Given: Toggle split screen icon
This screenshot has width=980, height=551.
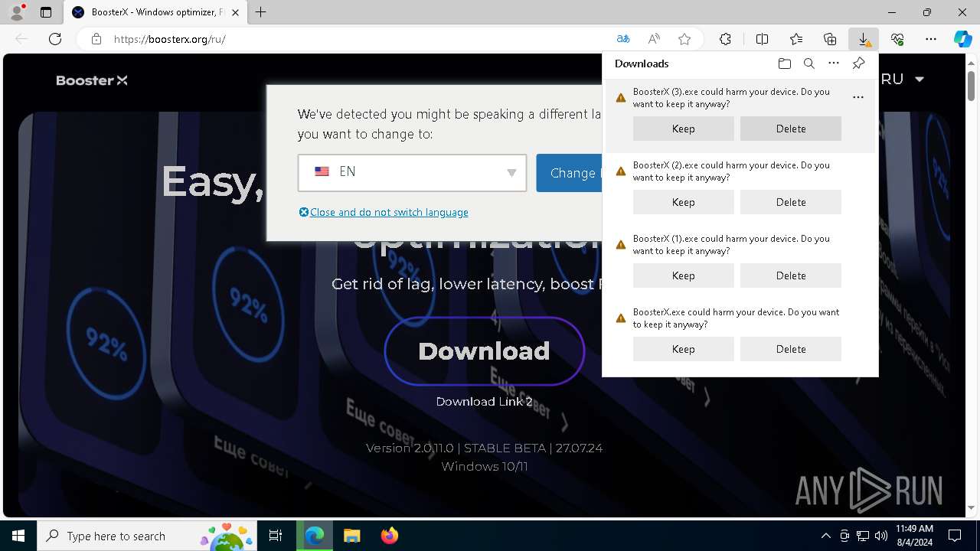Looking at the screenshot, I should click(x=762, y=39).
